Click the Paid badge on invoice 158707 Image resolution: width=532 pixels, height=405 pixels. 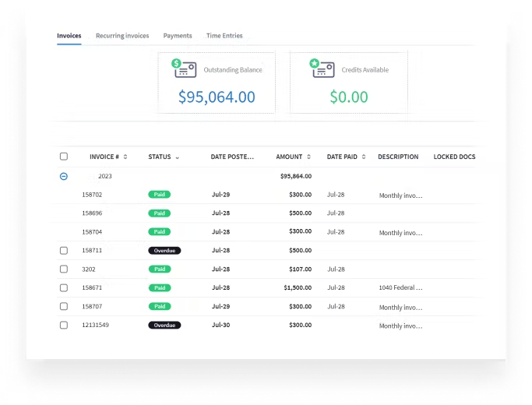click(160, 307)
